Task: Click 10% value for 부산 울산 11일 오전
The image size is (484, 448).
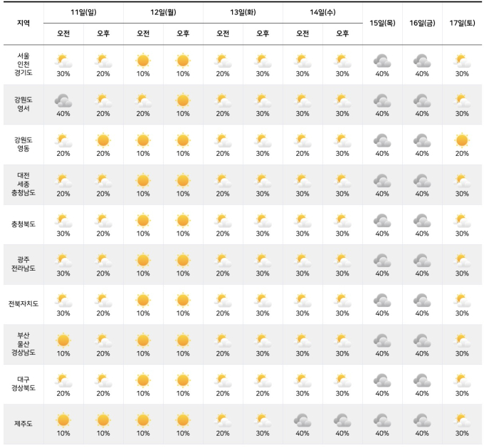Action: click(63, 353)
